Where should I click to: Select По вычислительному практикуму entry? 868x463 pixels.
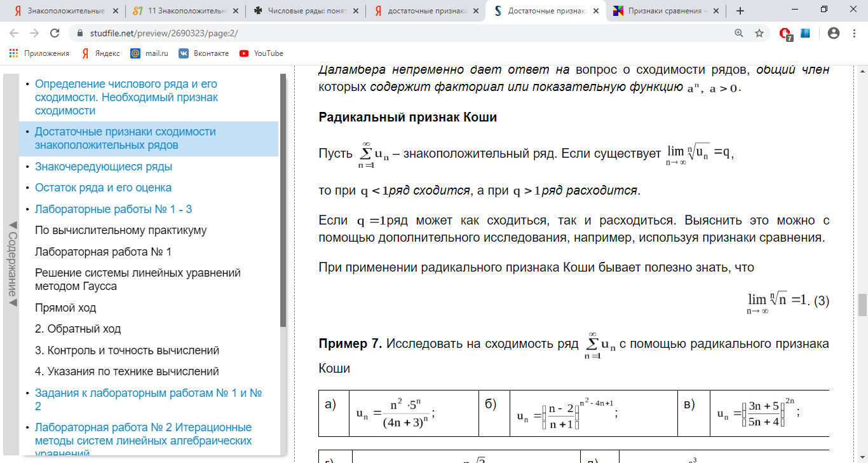121,230
